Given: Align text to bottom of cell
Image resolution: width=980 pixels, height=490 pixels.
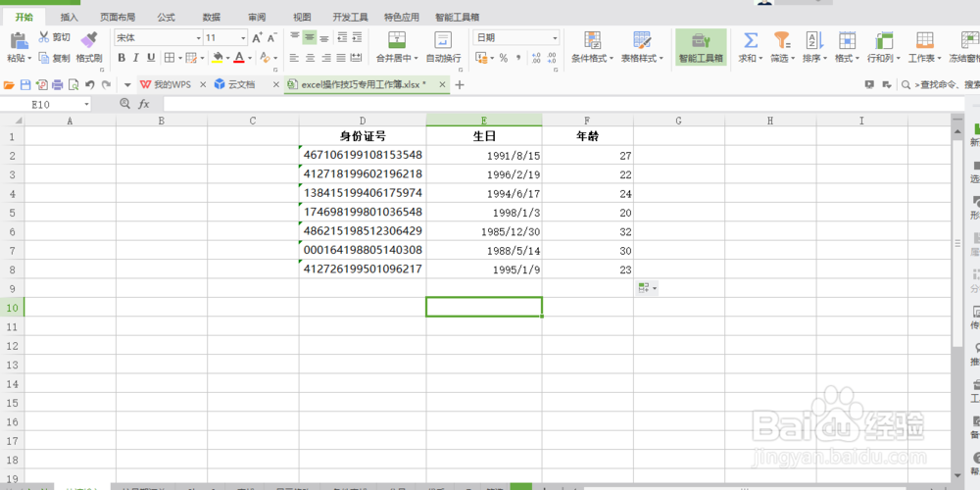Looking at the screenshot, I should coord(323,37).
